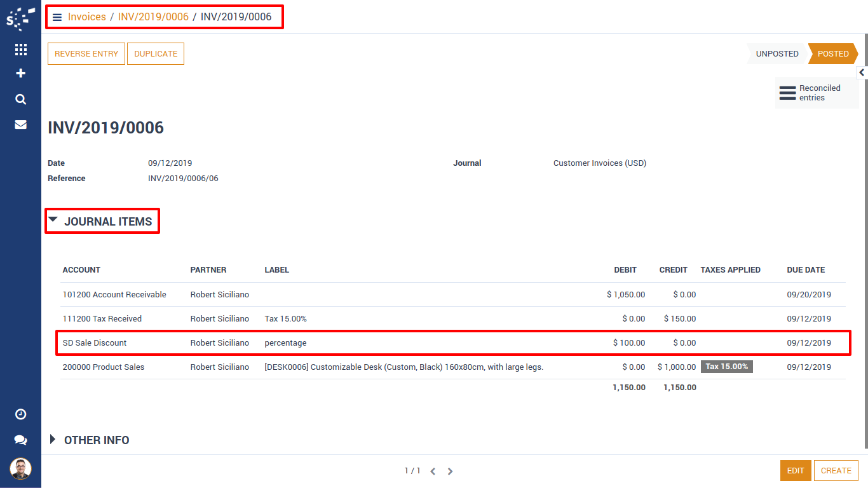Open the user avatar profile picture
This screenshot has height=488, width=868.
pos(20,469)
